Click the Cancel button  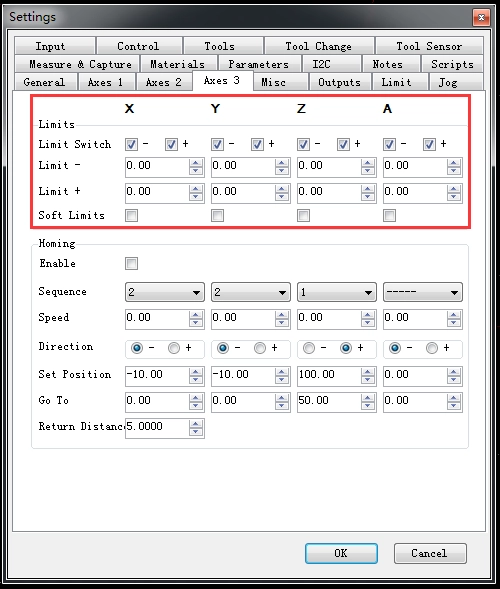coord(430,553)
